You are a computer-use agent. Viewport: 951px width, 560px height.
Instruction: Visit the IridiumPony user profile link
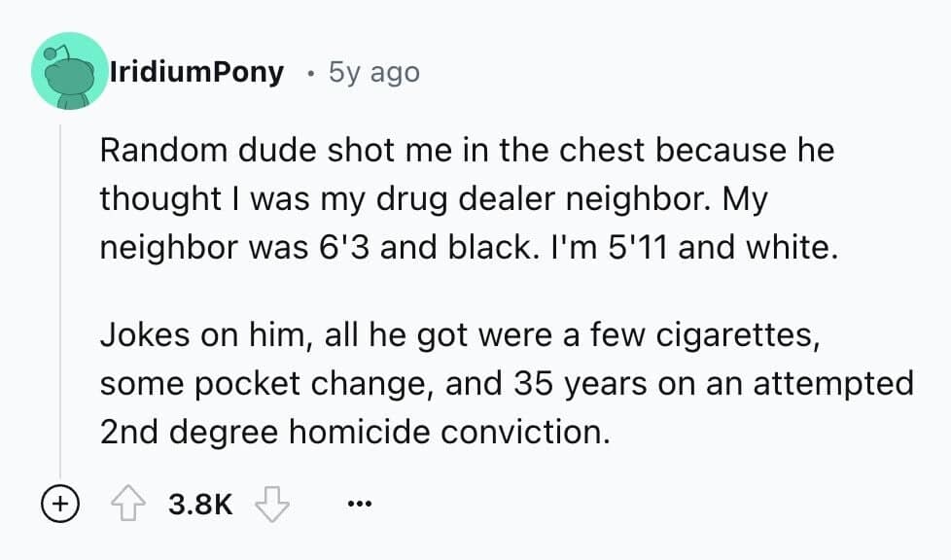pos(197,72)
